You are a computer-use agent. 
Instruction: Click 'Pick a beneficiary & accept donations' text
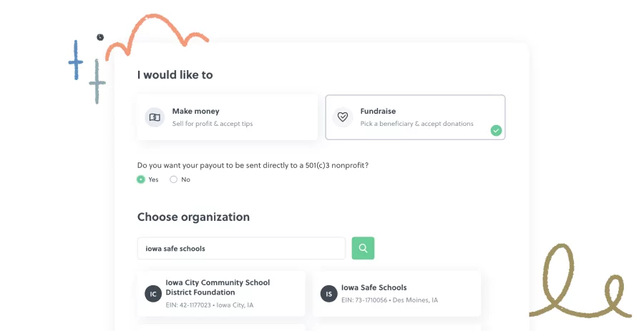pyautogui.click(x=417, y=124)
